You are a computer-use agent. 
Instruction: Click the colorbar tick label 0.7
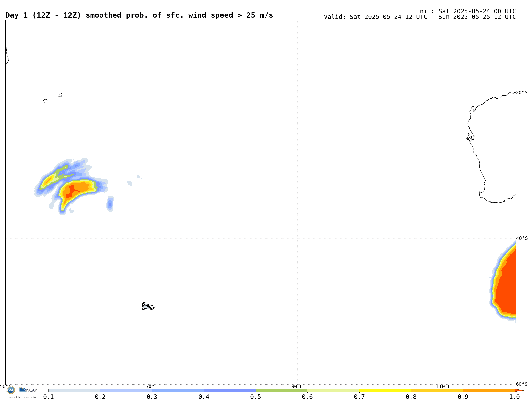[x=359, y=397]
